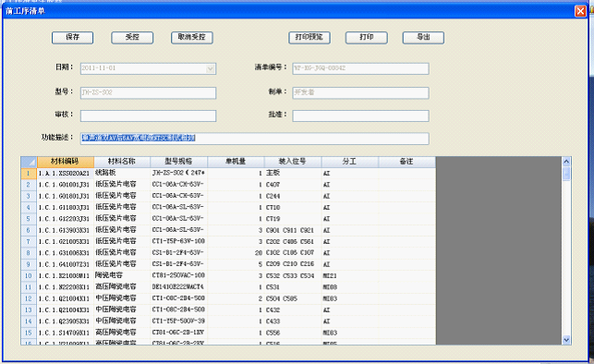594x364 pixels.
Task: Click the 功能描述 text field
Action: click(x=255, y=139)
